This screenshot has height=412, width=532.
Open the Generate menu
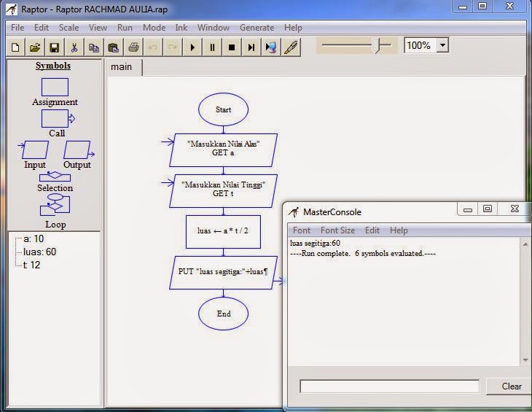[x=257, y=28]
